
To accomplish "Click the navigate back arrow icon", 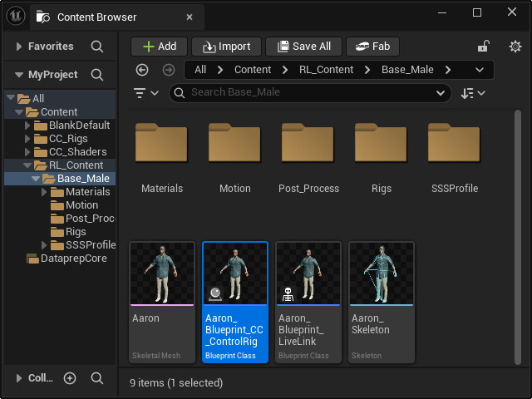I will pyautogui.click(x=142, y=70).
